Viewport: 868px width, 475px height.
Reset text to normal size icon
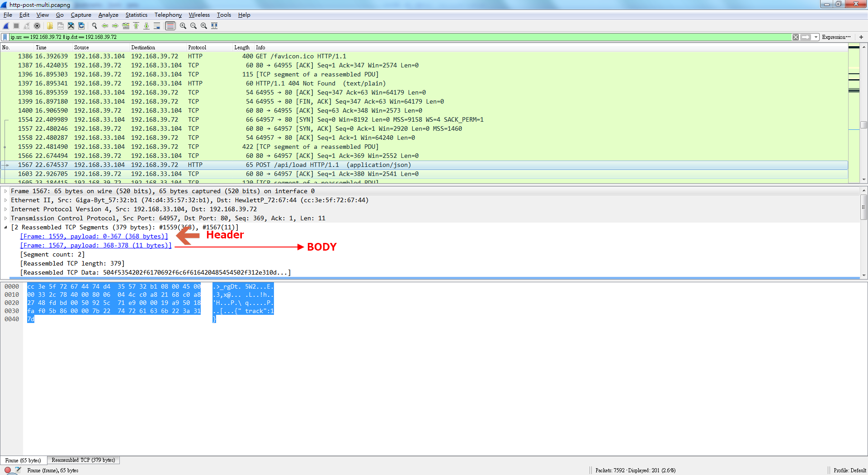[x=204, y=26]
